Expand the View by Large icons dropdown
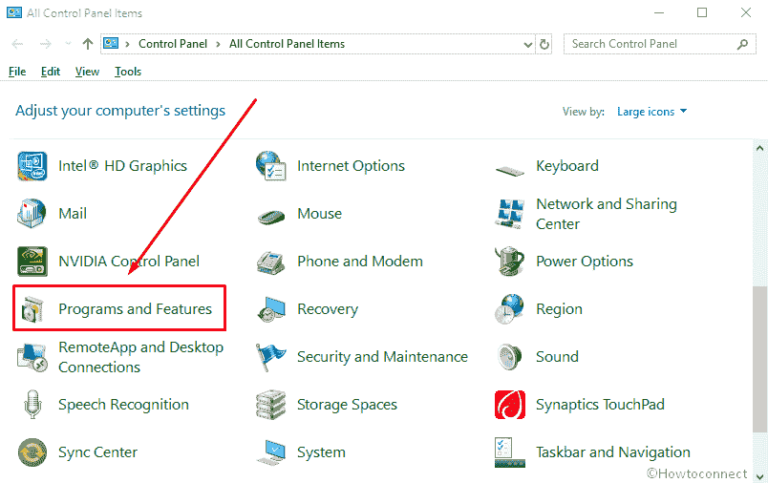 [x=651, y=112]
